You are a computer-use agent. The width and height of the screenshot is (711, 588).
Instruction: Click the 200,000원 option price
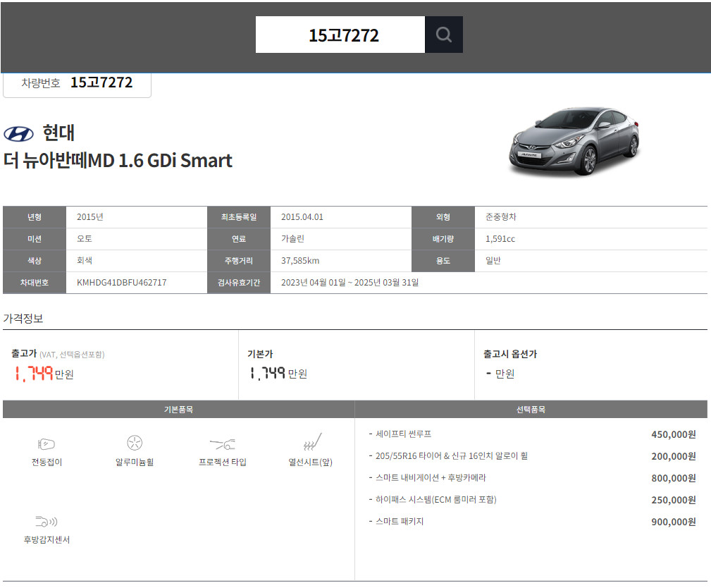(x=674, y=456)
